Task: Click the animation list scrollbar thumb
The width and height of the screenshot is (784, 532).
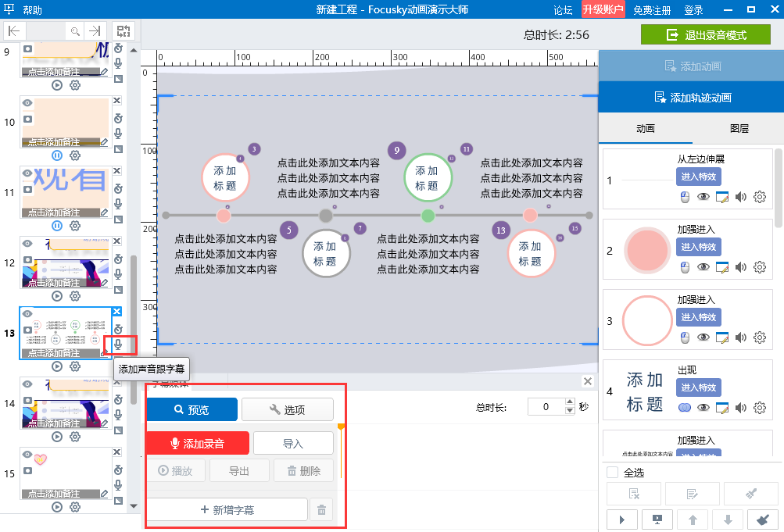Action: (x=779, y=188)
